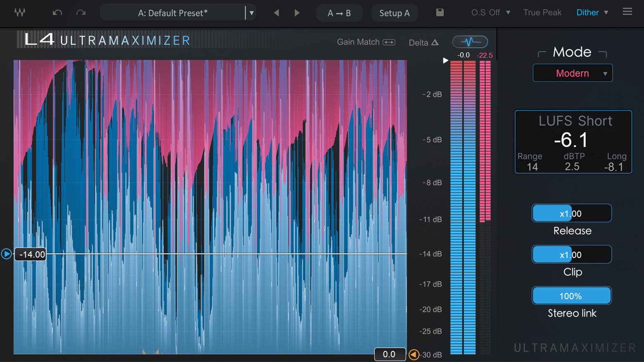Go to next preset arrow
Viewport: 644px width, 362px height.
[297, 13]
